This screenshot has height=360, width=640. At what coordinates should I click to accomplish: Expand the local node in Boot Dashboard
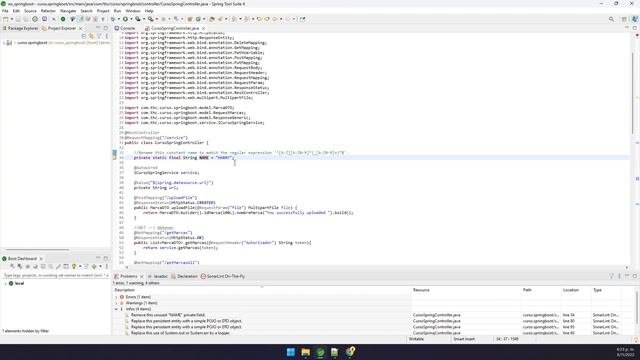[5, 283]
